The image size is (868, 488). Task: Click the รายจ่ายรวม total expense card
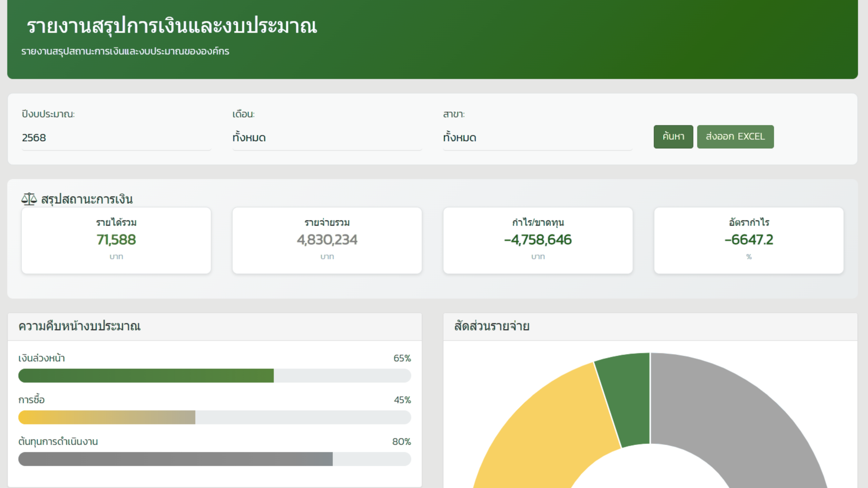[x=327, y=240]
